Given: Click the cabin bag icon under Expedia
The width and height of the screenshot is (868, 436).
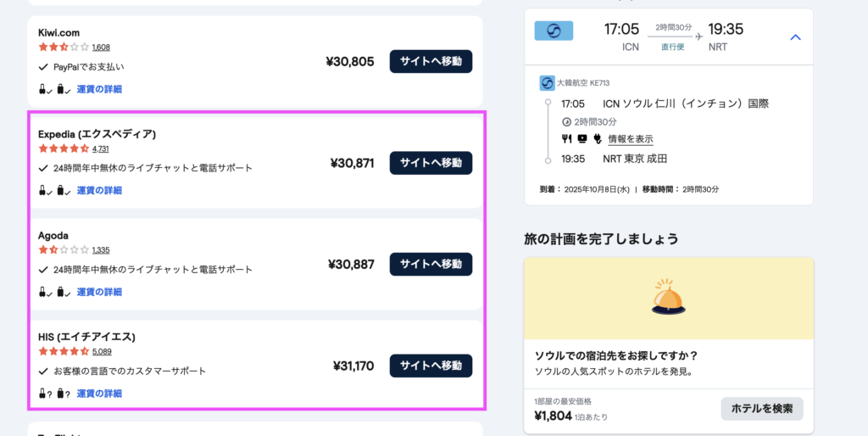Looking at the screenshot, I should [43, 190].
